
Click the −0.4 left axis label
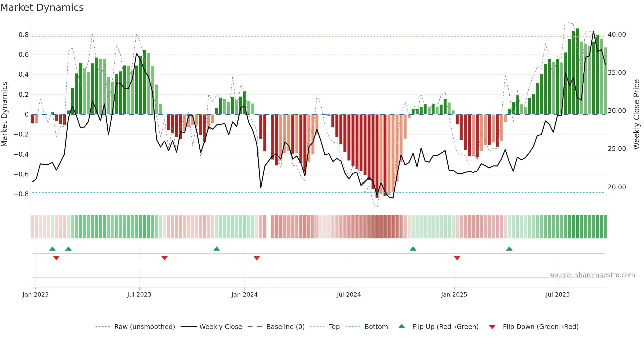tap(21, 154)
